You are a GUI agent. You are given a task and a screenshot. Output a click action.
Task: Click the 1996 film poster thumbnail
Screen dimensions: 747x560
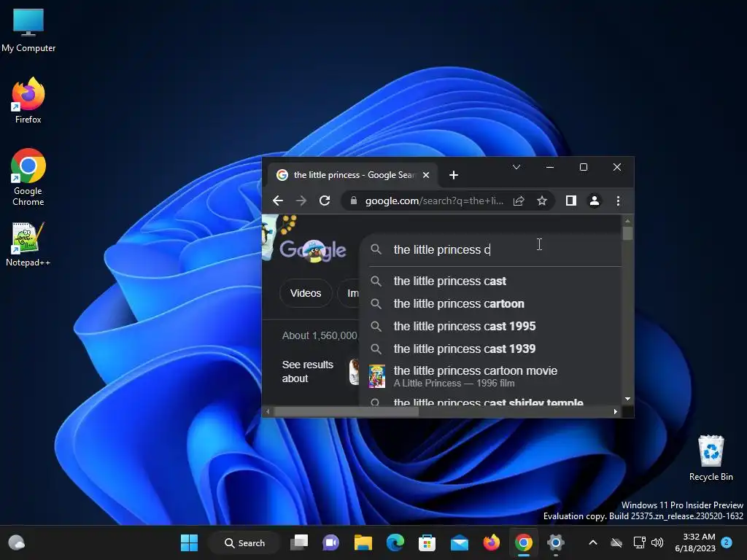click(377, 376)
